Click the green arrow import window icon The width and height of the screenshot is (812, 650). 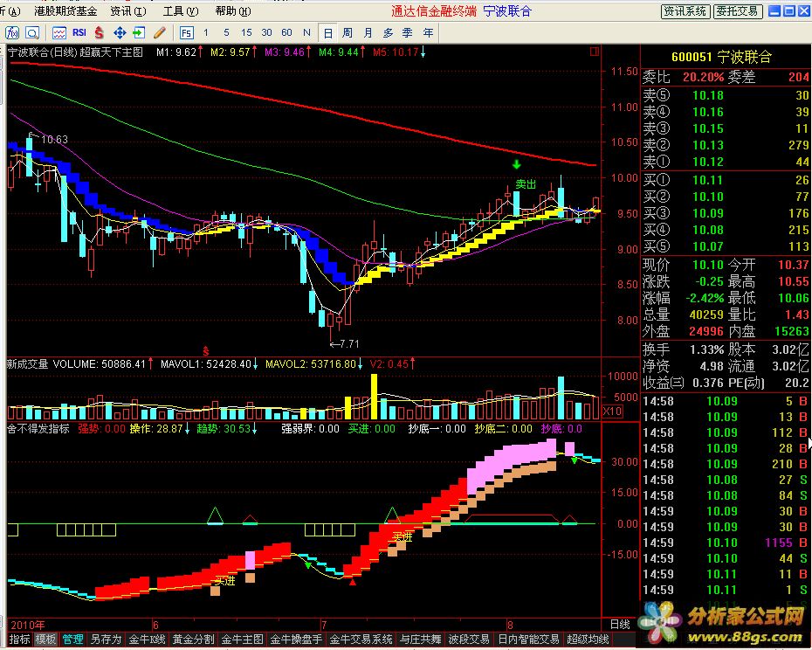(139, 33)
